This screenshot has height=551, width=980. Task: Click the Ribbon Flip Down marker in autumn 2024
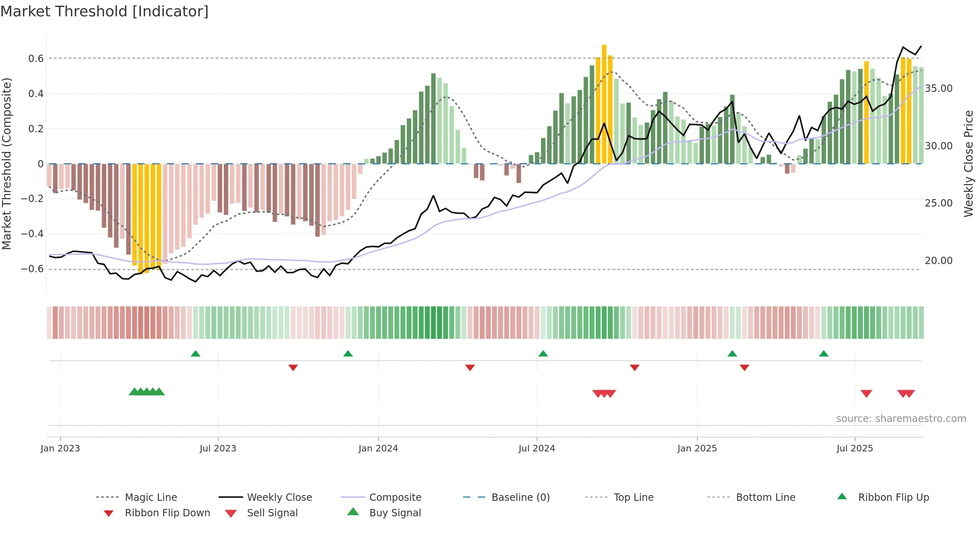coord(635,368)
